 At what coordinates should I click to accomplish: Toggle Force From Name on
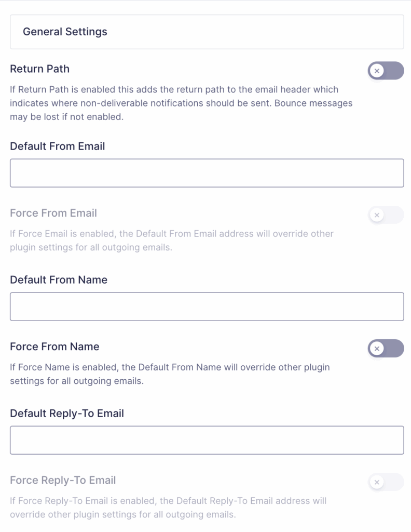coord(386,348)
